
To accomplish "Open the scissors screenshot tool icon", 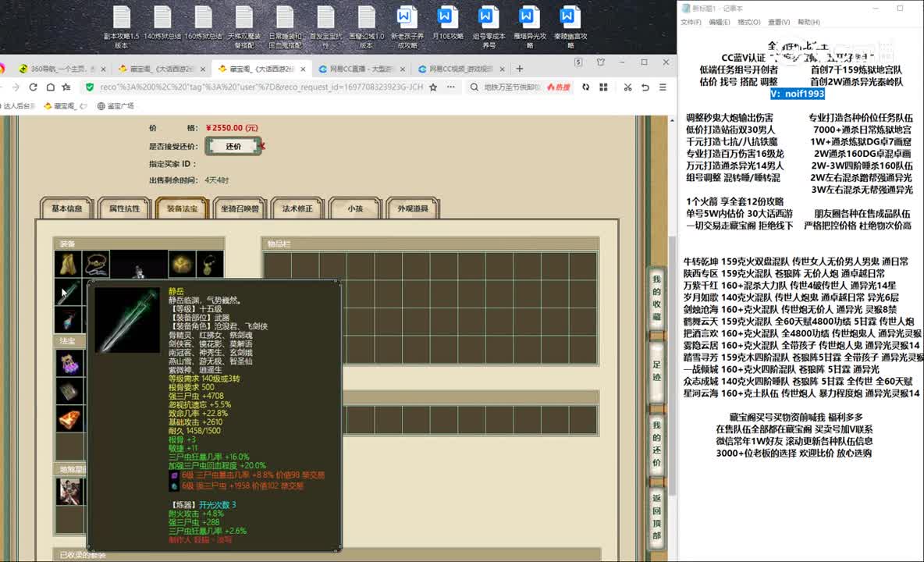I will pos(627,87).
